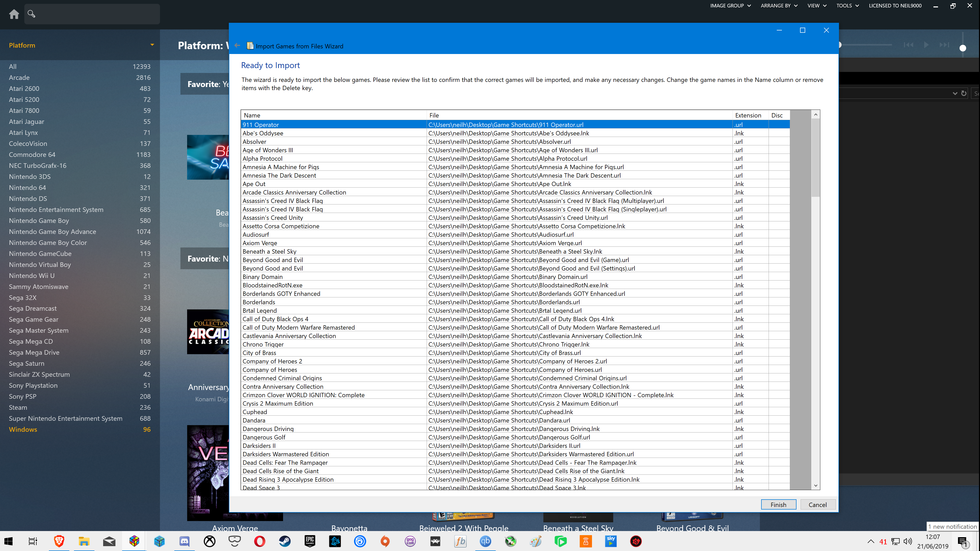Click the Finish button
980x551 pixels.
pyautogui.click(x=778, y=505)
